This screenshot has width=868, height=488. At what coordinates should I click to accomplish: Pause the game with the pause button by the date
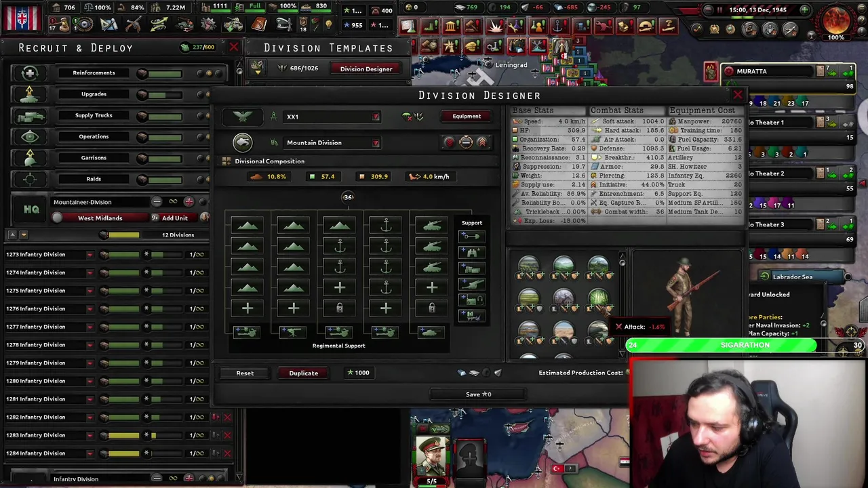pyautogui.click(x=719, y=10)
